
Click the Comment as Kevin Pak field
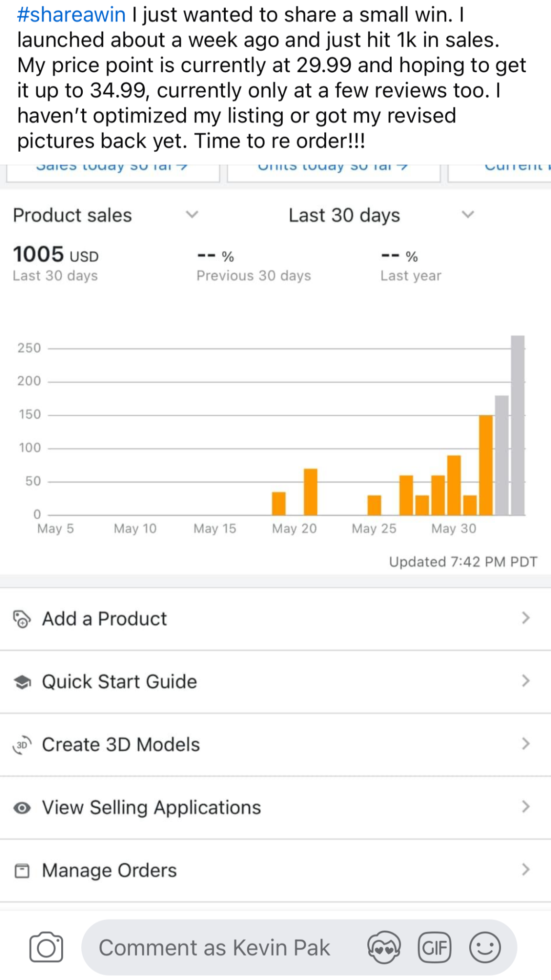coord(214,948)
